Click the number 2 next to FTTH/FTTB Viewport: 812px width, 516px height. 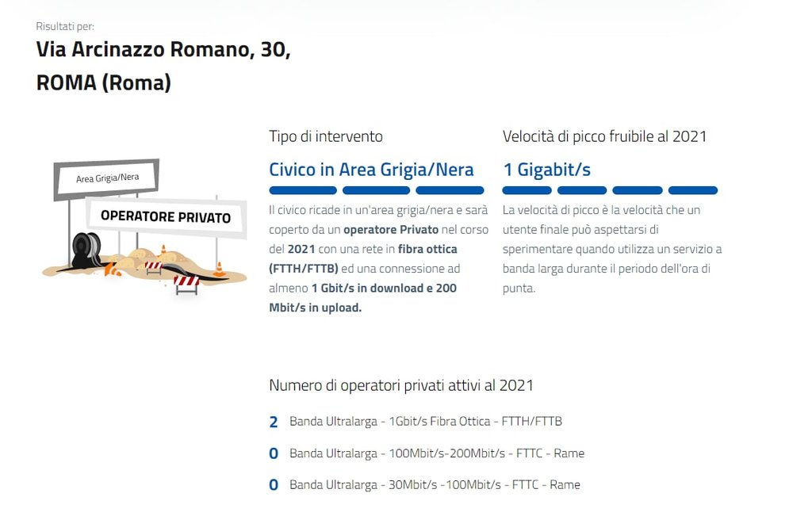point(274,422)
